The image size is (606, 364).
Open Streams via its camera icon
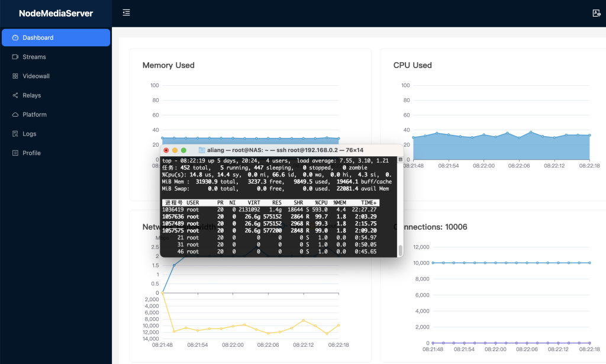click(15, 57)
